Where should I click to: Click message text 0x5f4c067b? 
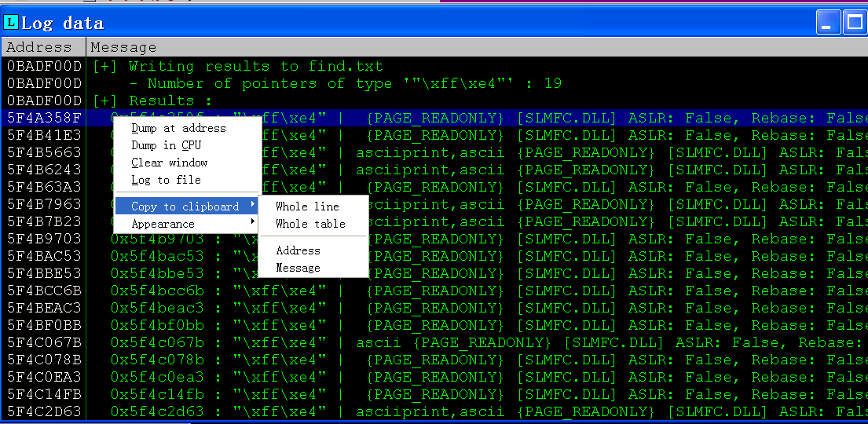coord(157,342)
